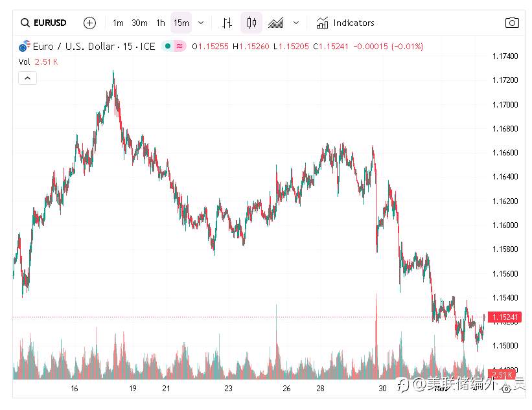Take a chart snapshot with camera icon

[512, 23]
